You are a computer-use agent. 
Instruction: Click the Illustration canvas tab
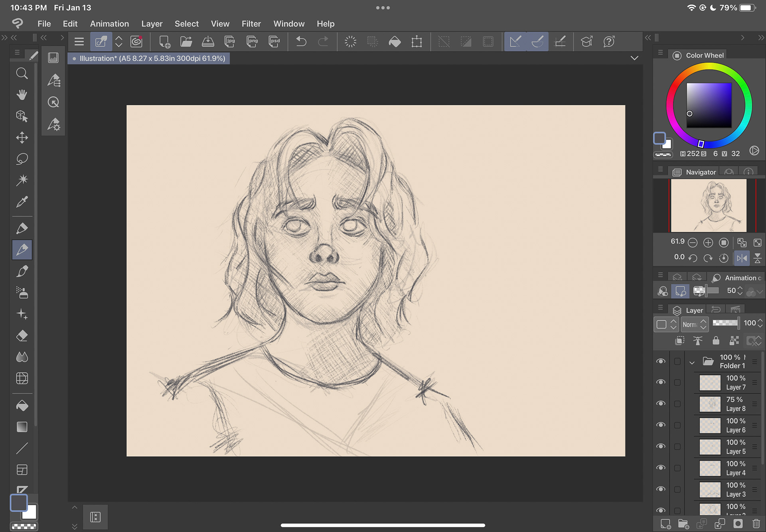tap(152, 59)
